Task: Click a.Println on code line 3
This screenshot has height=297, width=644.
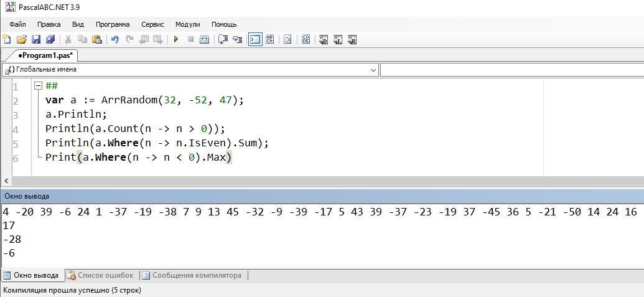Action: pos(76,115)
